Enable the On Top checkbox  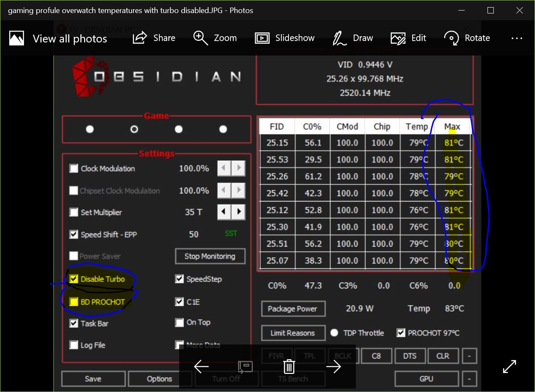coord(180,323)
